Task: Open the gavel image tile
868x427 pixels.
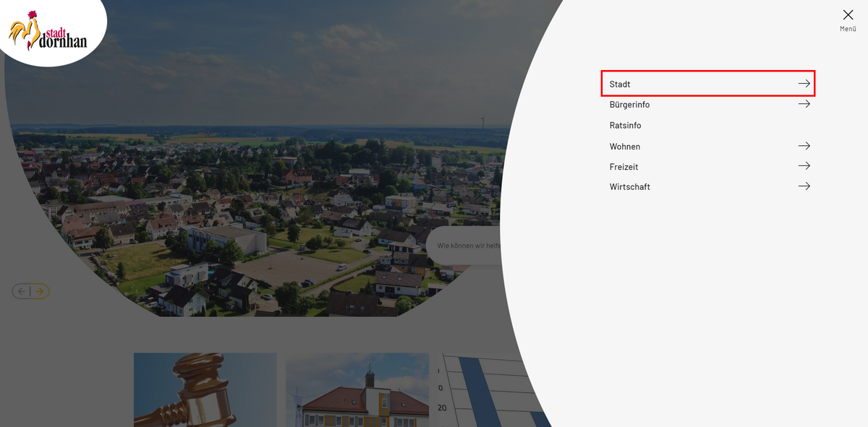Action: tap(205, 390)
